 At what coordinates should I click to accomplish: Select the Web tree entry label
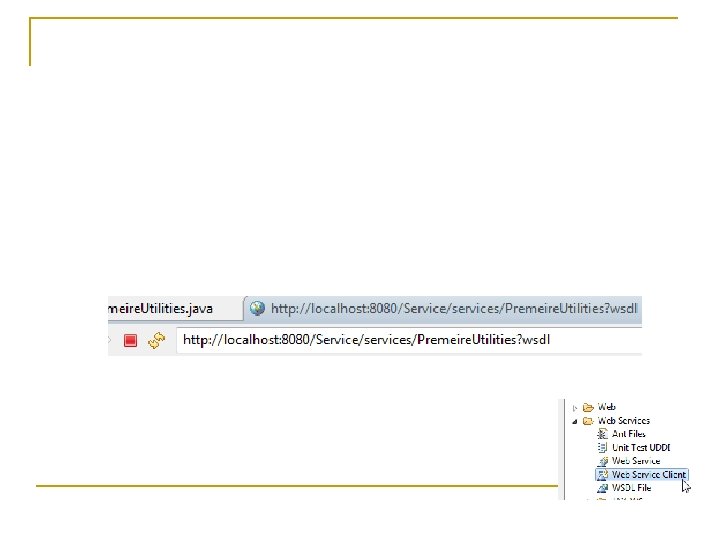[607, 407]
